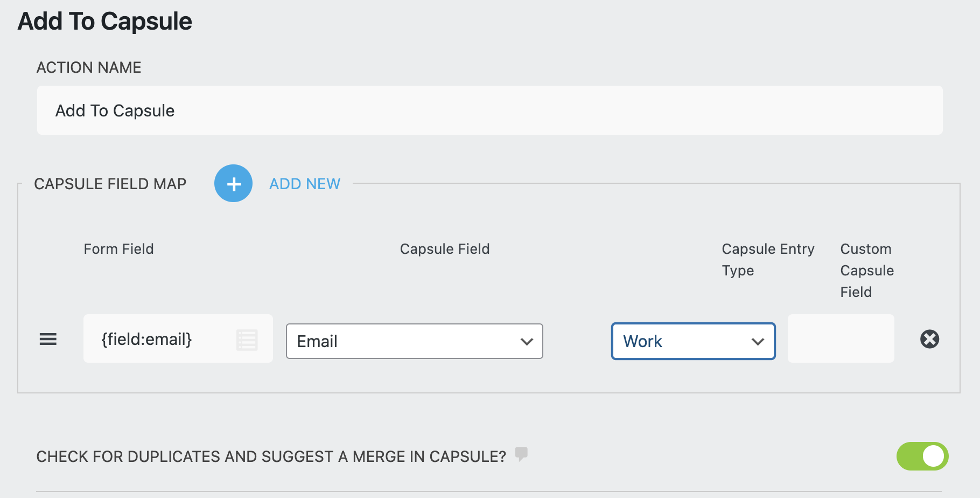This screenshot has width=980, height=498.
Task: Click the empty Custom Capsule Field box
Action: pyautogui.click(x=841, y=338)
